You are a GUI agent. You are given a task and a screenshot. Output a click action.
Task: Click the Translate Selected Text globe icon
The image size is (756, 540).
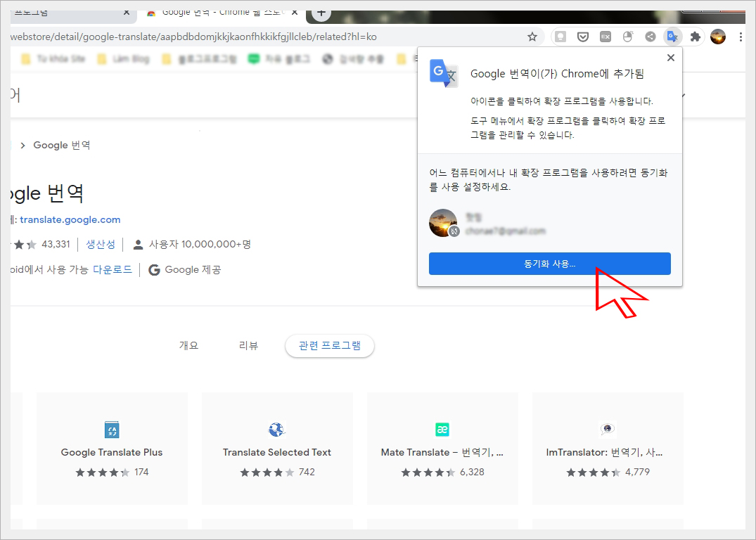pos(277,429)
